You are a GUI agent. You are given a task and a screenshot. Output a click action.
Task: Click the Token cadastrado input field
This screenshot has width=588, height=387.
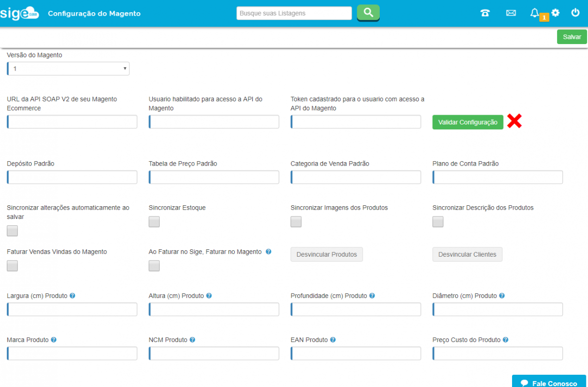point(356,122)
